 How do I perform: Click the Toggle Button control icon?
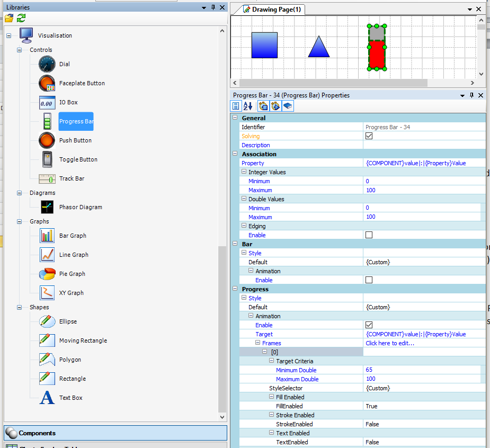pyautogui.click(x=47, y=159)
